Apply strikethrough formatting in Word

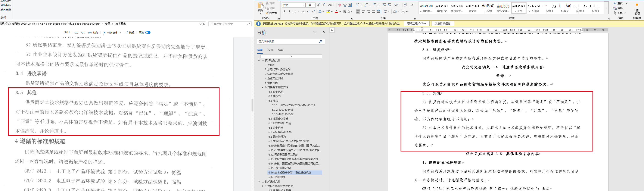click(303, 12)
